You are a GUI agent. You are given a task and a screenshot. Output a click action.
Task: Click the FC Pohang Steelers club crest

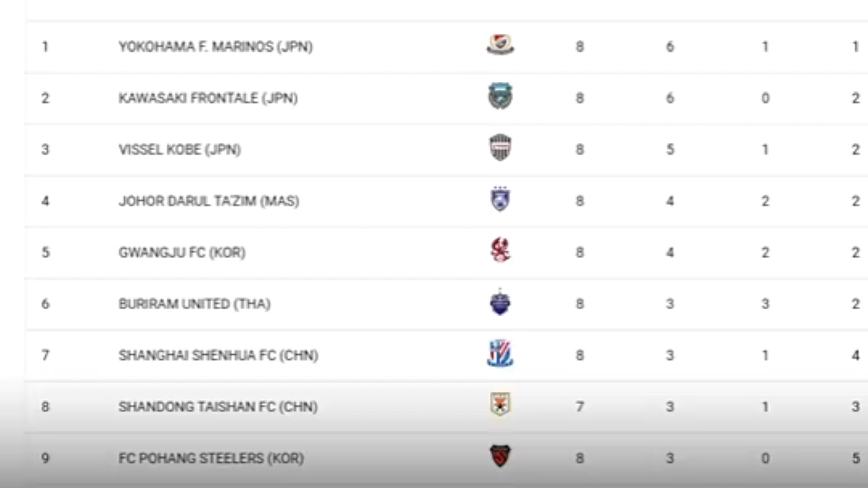click(x=500, y=456)
